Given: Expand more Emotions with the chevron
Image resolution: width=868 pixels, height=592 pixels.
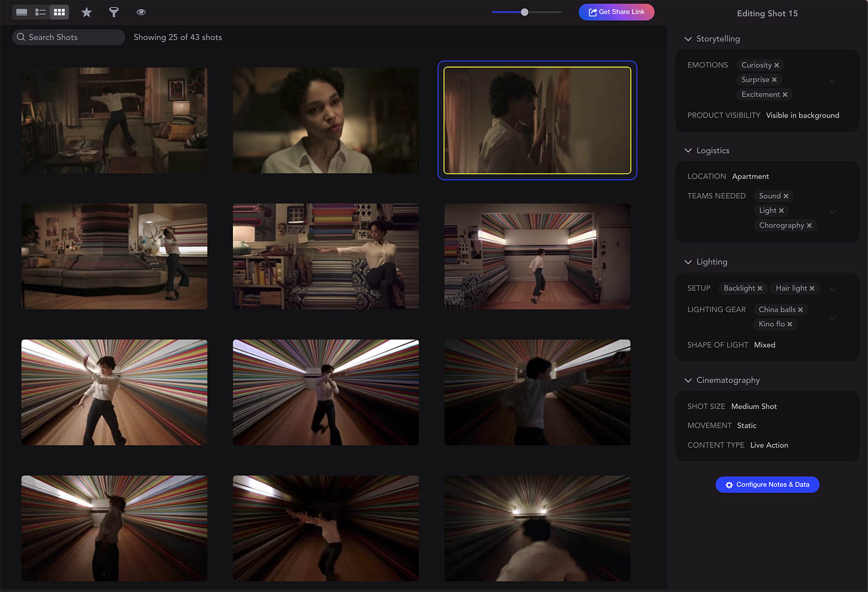Looking at the screenshot, I should click(833, 81).
